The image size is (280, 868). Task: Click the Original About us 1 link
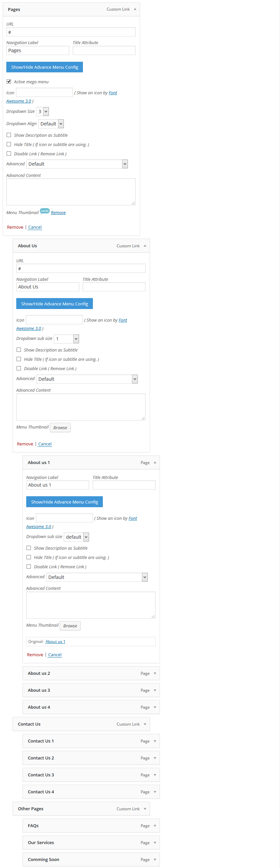(x=55, y=642)
